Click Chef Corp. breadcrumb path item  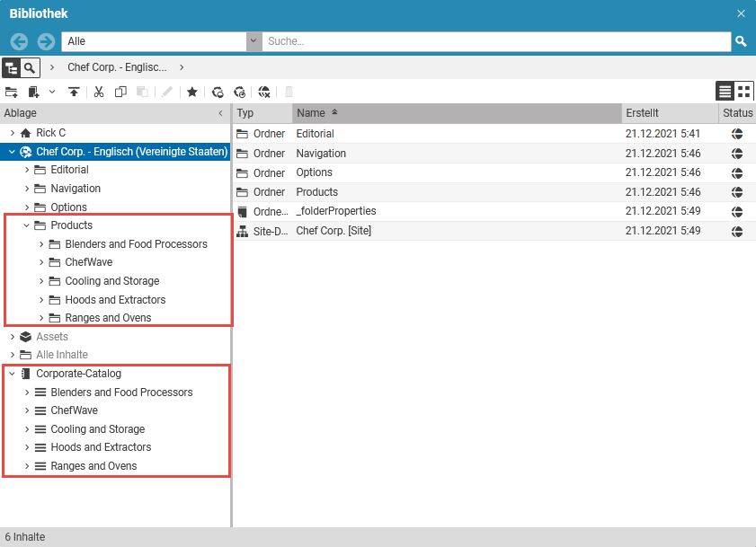coord(117,67)
